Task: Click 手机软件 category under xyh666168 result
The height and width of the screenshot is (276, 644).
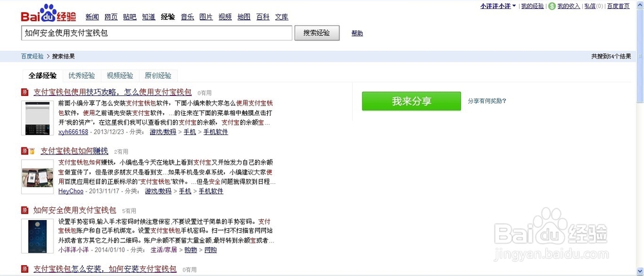Action: point(216,132)
